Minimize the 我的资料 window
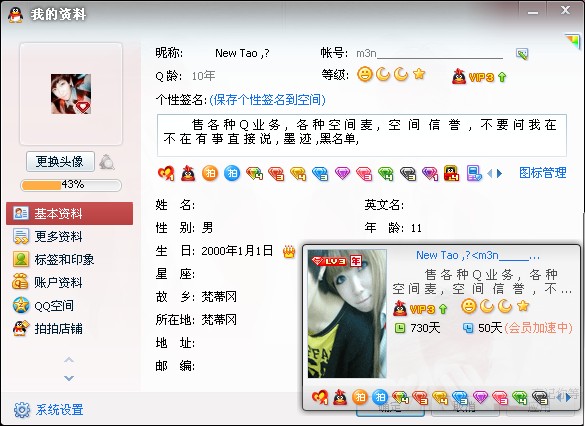Image resolution: width=585 pixels, height=426 pixels. point(533,12)
